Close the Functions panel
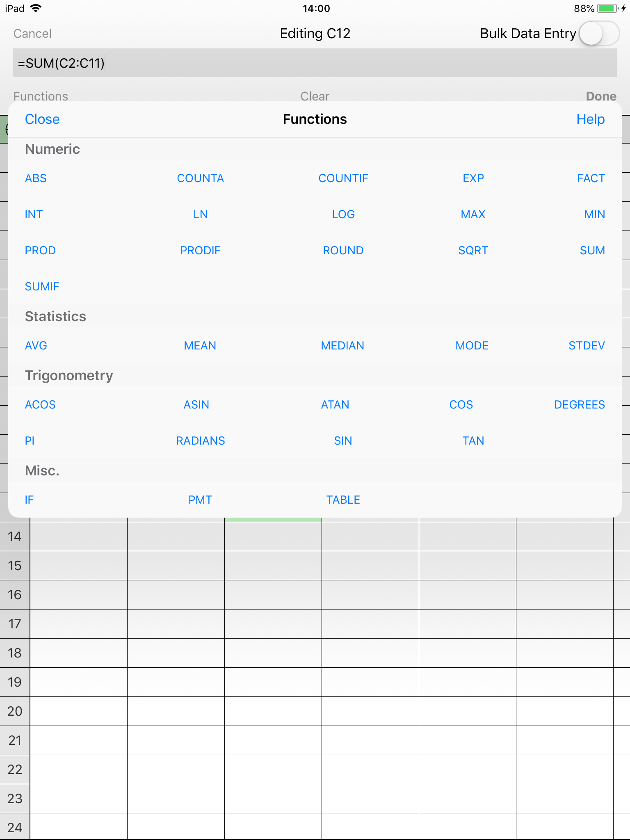The height and width of the screenshot is (840, 630). click(x=42, y=119)
